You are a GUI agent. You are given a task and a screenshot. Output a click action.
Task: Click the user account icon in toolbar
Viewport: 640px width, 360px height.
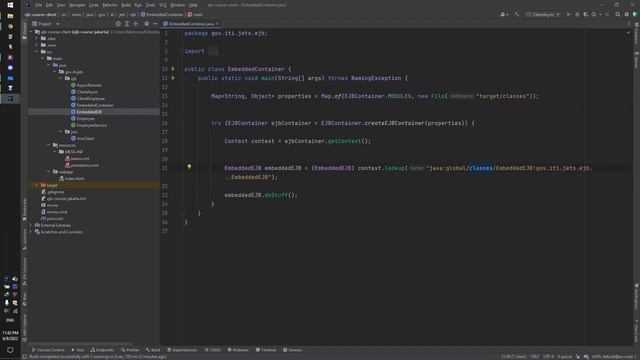[504, 14]
